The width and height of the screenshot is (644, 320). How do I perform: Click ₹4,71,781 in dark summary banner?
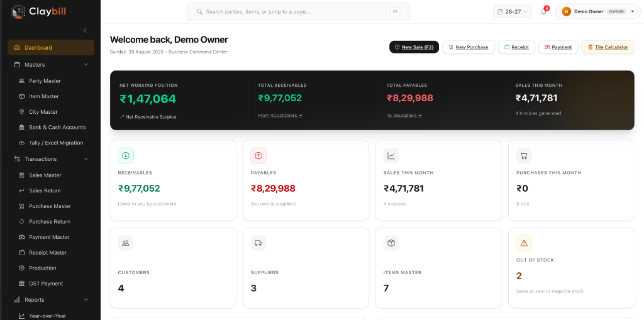(x=536, y=98)
